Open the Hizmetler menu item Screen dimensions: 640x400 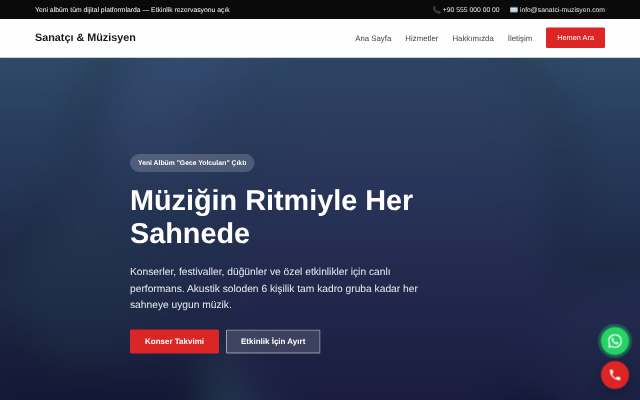422,38
